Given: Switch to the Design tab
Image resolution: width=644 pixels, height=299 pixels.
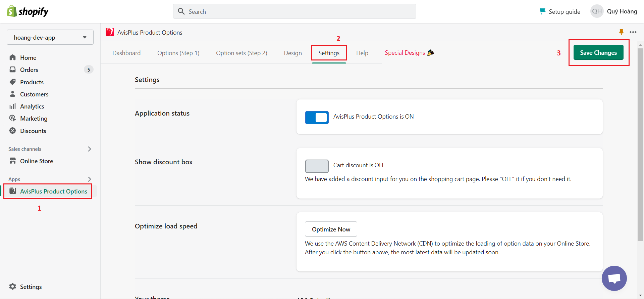Looking at the screenshot, I should click(x=293, y=53).
